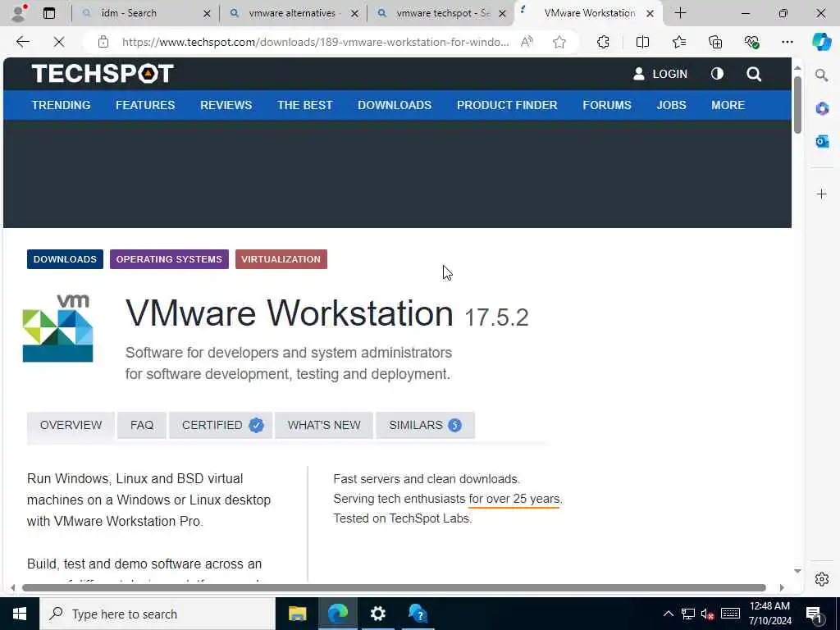The image size is (840, 630).
Task: Open Collections icon
Action: tap(715, 42)
